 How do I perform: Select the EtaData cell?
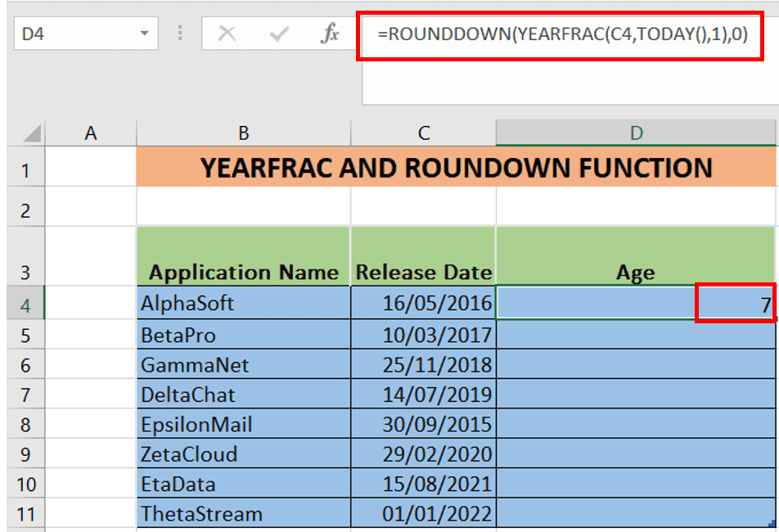244,484
